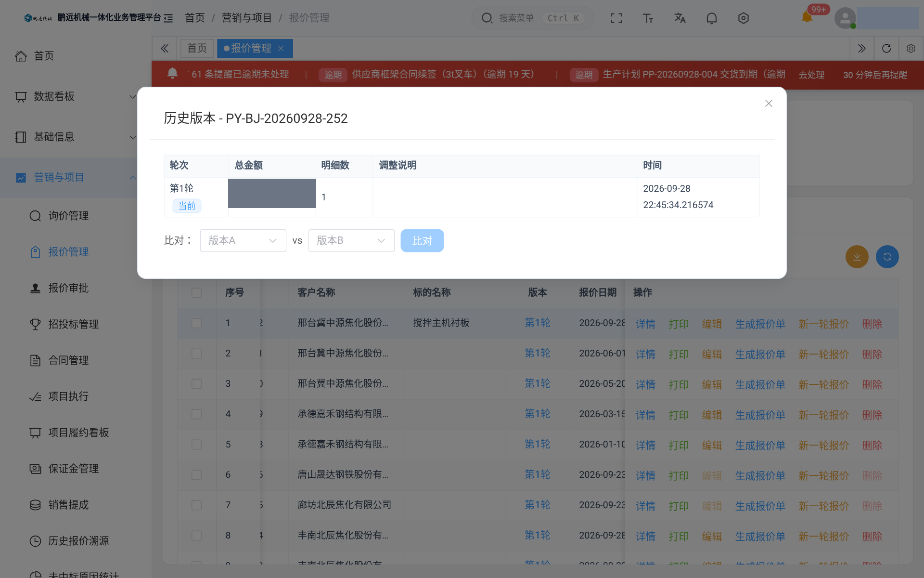Viewport: 924px width, 578px height.
Task: Open the hexagon settings icon
Action: point(743,18)
